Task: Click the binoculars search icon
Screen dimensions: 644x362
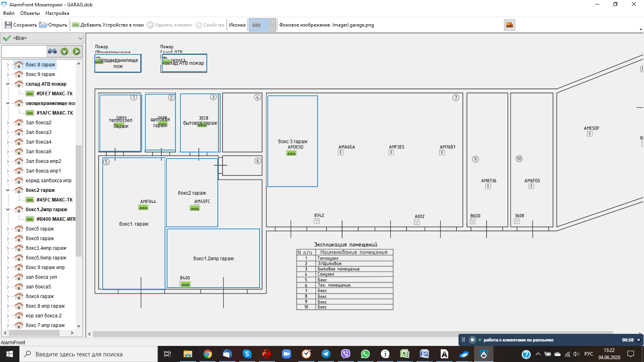Action: tap(52, 51)
